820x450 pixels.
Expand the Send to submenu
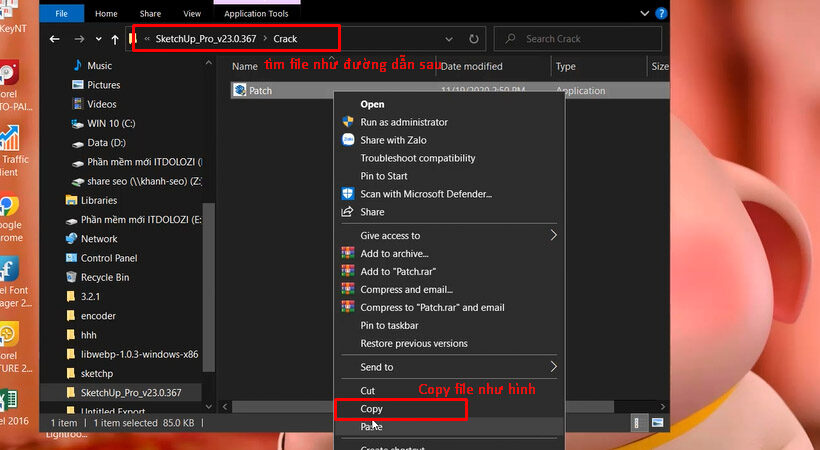(x=553, y=367)
